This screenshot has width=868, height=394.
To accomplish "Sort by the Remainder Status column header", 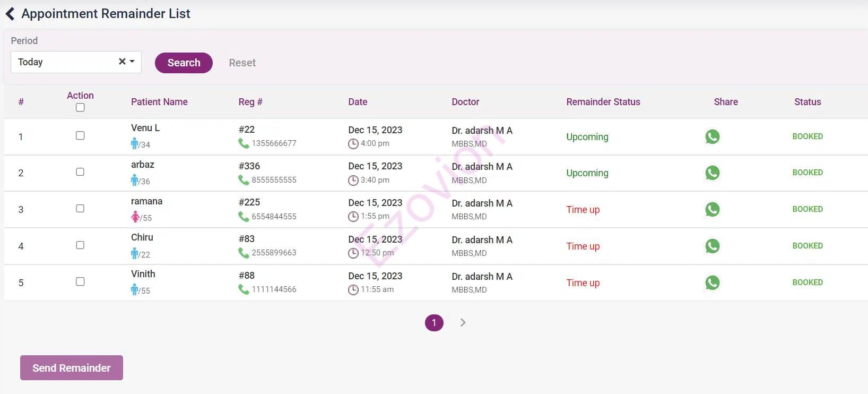I will [603, 102].
